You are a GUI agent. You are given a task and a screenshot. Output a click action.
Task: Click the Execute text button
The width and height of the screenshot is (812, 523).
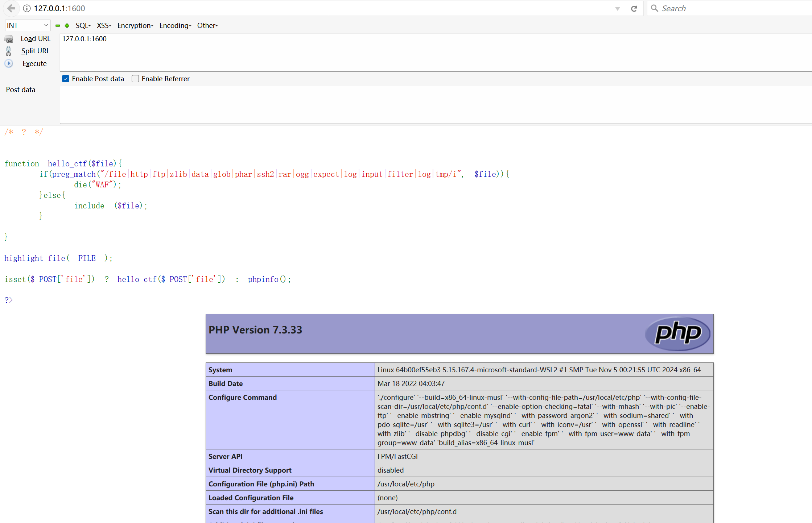34,63
